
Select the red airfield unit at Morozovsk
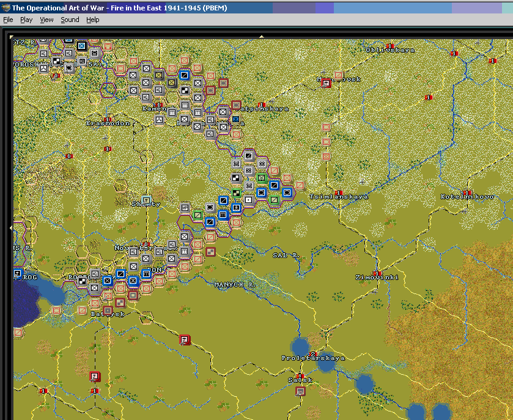[x=326, y=83]
